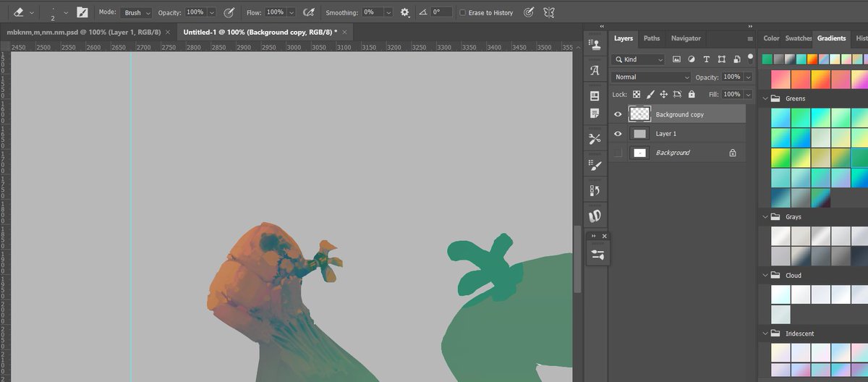The image size is (868, 382).
Task: Open the Libraries panel icon
Action: (x=595, y=95)
